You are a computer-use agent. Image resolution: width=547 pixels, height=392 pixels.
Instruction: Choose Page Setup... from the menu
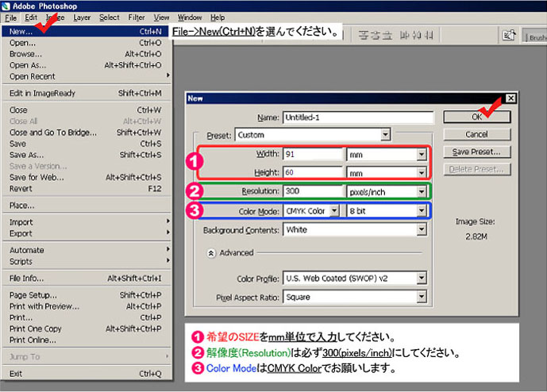[x=86, y=295]
